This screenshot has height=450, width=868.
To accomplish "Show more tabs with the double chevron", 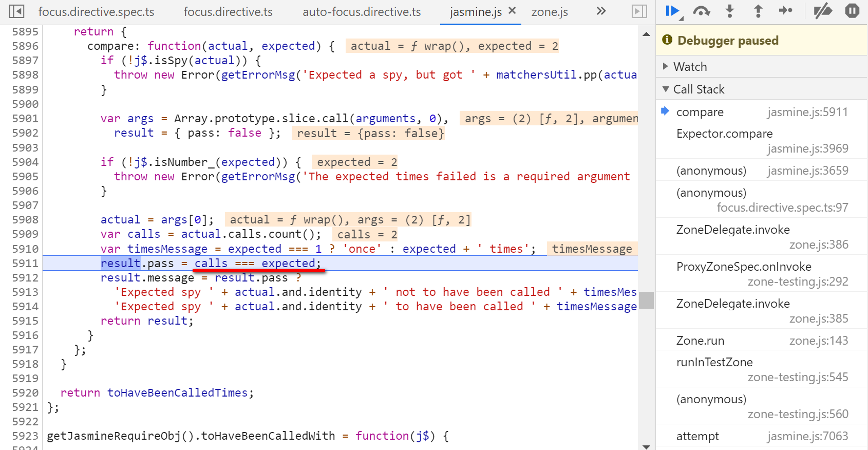I will [601, 11].
